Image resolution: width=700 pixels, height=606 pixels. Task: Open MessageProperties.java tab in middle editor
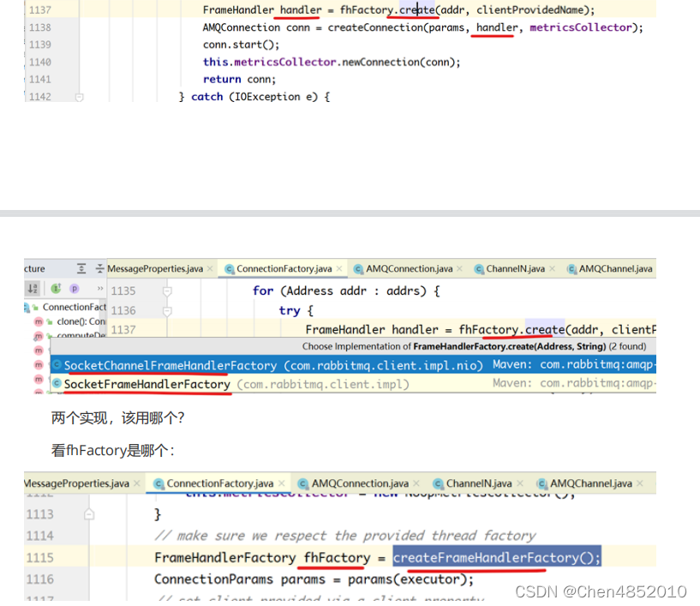point(155,269)
